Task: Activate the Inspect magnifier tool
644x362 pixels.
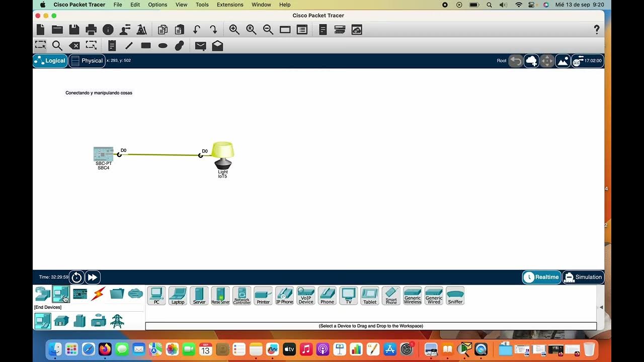Action: pos(57,46)
